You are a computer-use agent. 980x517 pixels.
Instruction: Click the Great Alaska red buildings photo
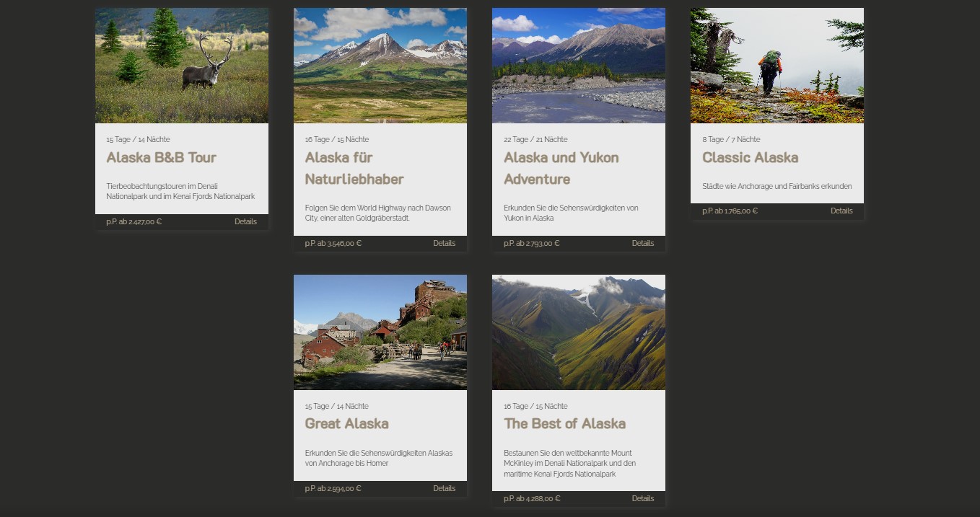click(x=380, y=332)
